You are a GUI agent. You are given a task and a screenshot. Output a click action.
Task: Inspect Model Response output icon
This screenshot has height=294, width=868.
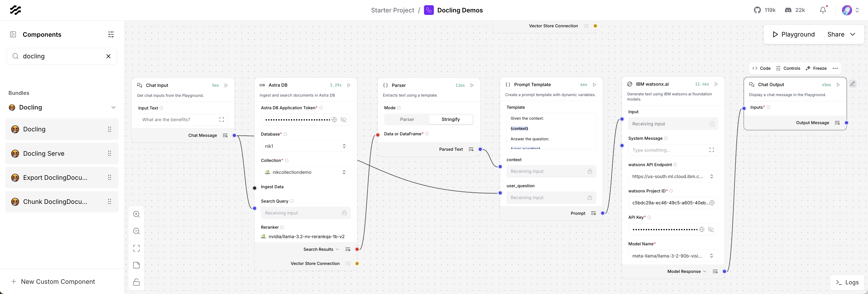[x=715, y=272]
